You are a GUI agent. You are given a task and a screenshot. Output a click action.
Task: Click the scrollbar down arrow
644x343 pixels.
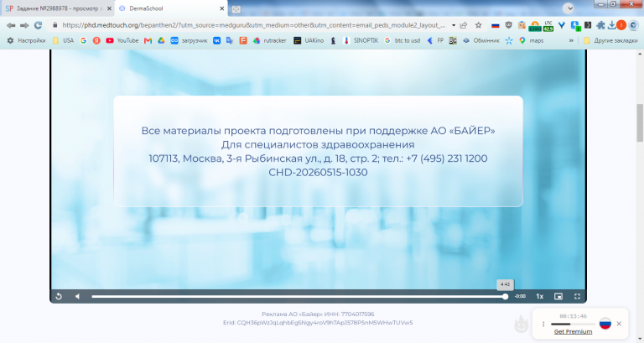click(640, 339)
